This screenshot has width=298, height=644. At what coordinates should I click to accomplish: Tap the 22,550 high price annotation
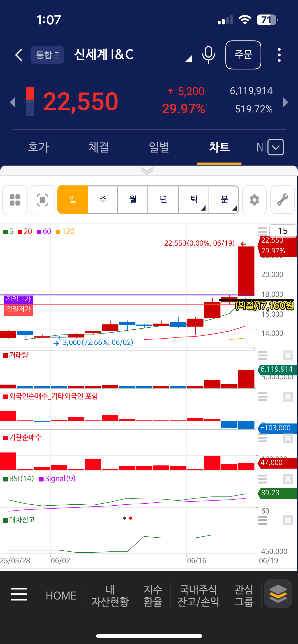199,243
